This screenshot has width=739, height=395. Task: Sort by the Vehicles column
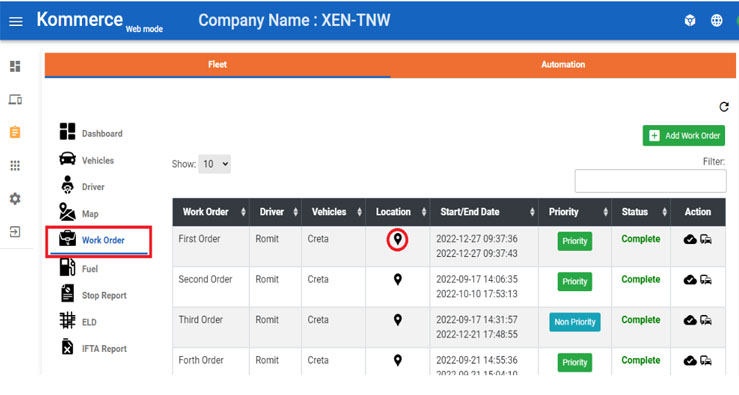(334, 212)
